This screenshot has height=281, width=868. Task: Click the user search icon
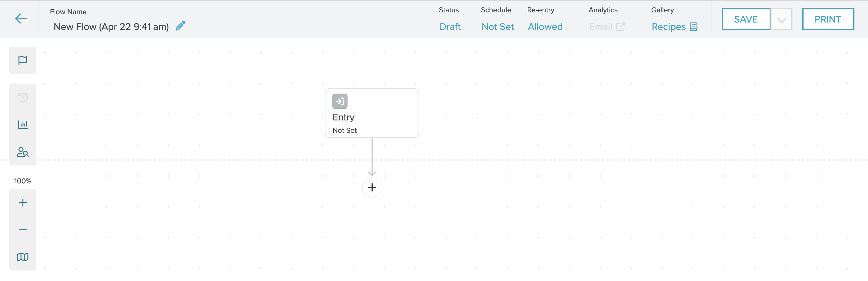(x=23, y=152)
